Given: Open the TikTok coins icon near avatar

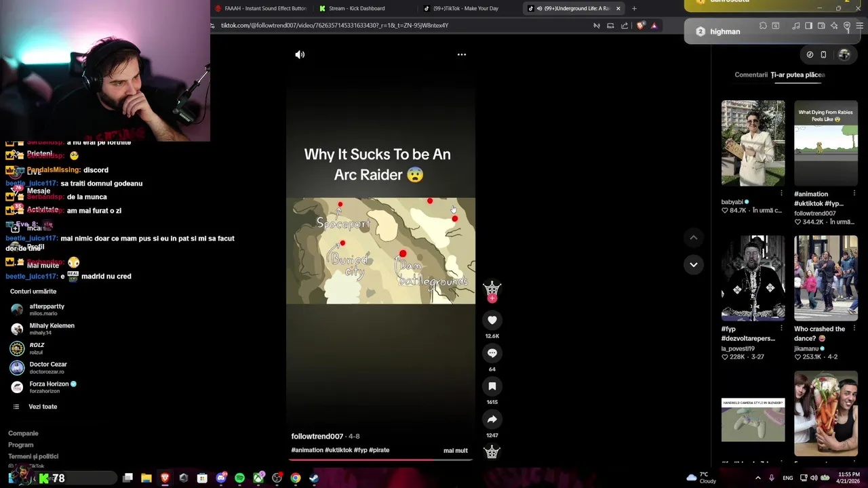Looking at the screenshot, I should click(810, 55).
